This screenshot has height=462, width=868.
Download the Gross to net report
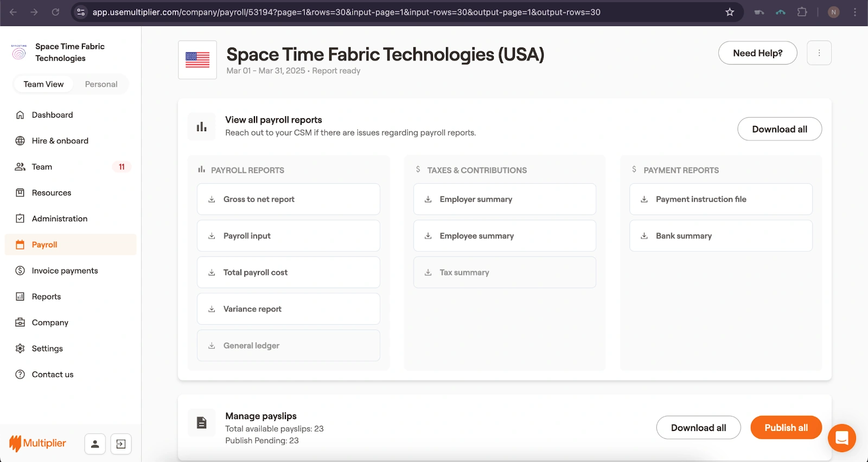pyautogui.click(x=289, y=200)
